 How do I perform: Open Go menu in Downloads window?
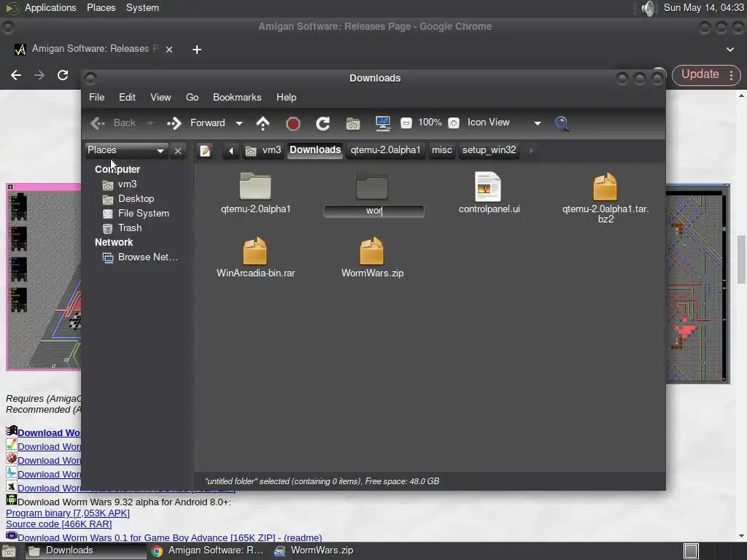coord(192,97)
